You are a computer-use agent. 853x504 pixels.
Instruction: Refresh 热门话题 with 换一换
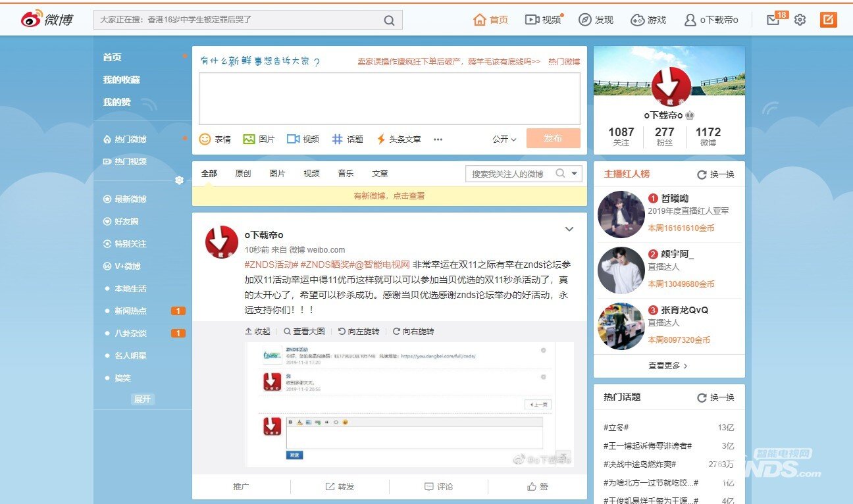tap(716, 397)
